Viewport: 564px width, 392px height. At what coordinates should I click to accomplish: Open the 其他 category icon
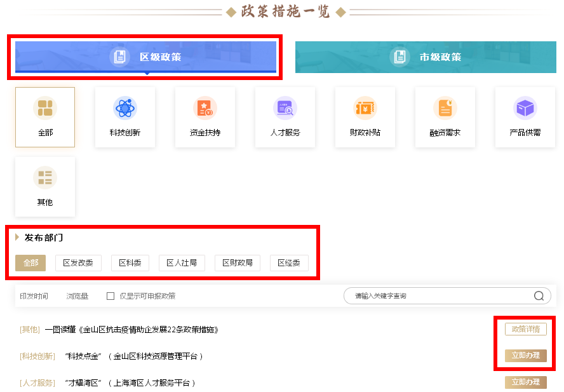pos(45,179)
